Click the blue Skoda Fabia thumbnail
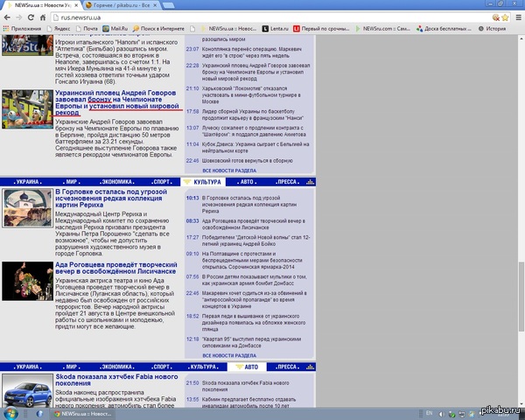The height and width of the screenshot is (420, 525). click(27, 391)
